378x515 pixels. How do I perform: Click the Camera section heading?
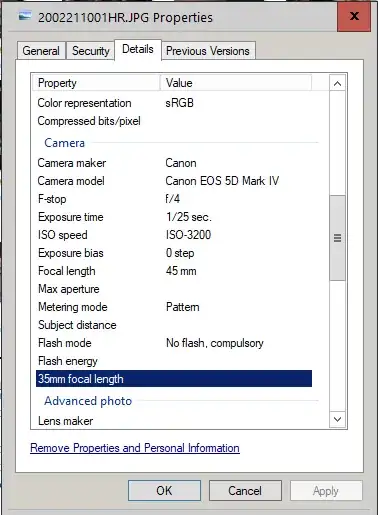64,143
